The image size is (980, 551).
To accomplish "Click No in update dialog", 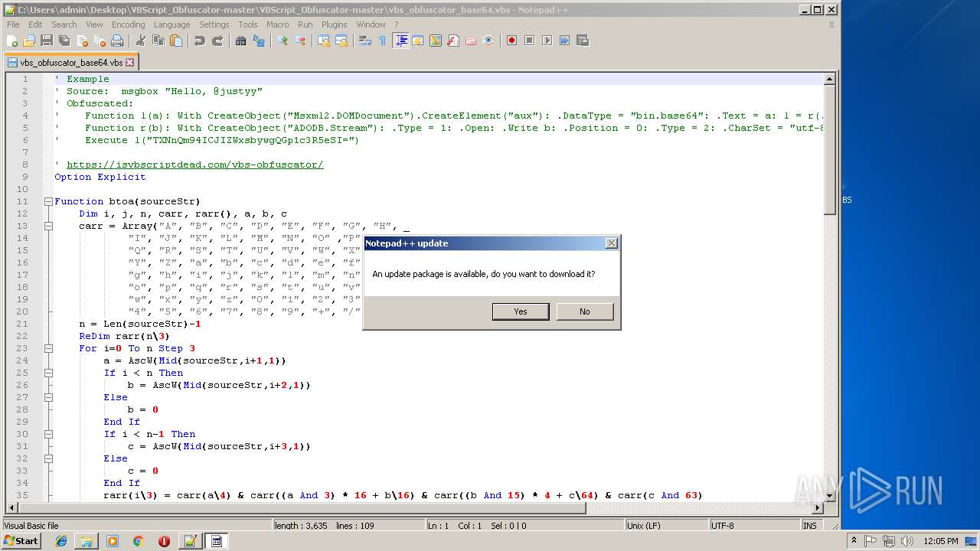I will [585, 311].
